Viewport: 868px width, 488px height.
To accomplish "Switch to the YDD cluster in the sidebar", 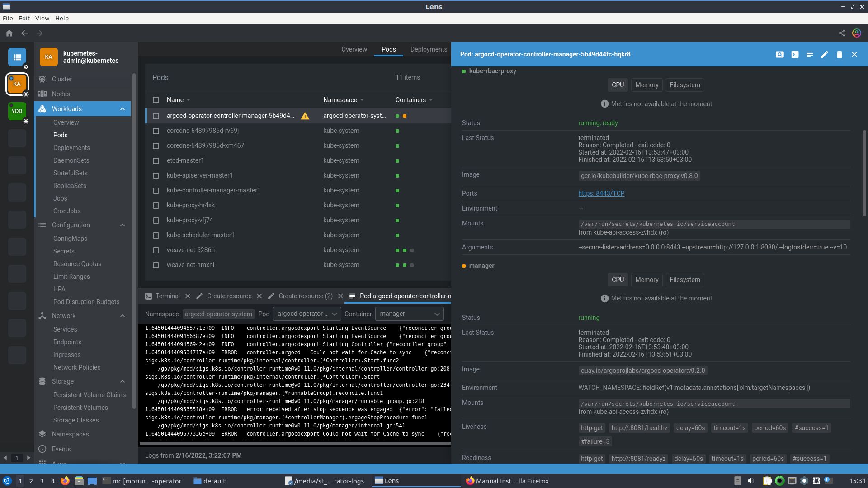I will [x=17, y=111].
